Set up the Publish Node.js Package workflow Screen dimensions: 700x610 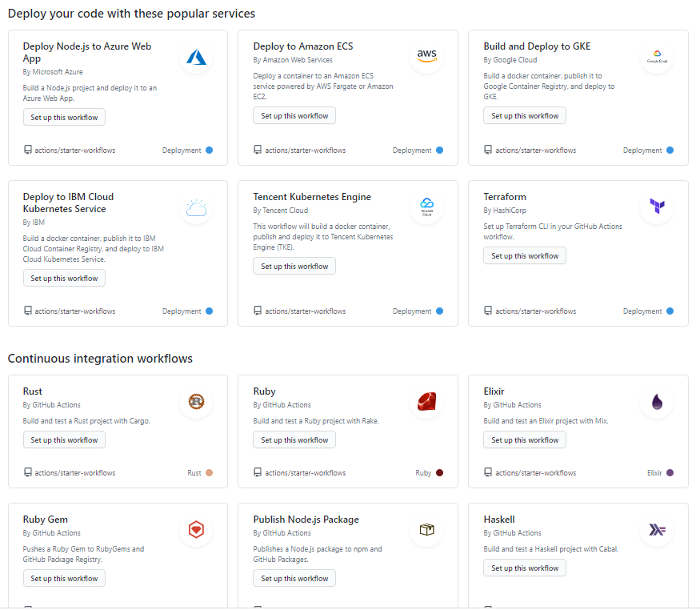point(294,578)
